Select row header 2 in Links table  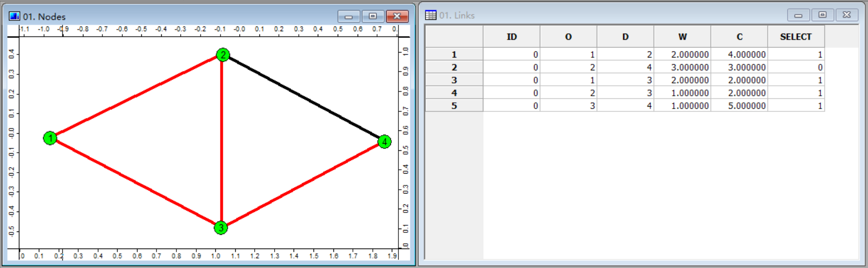coord(454,67)
